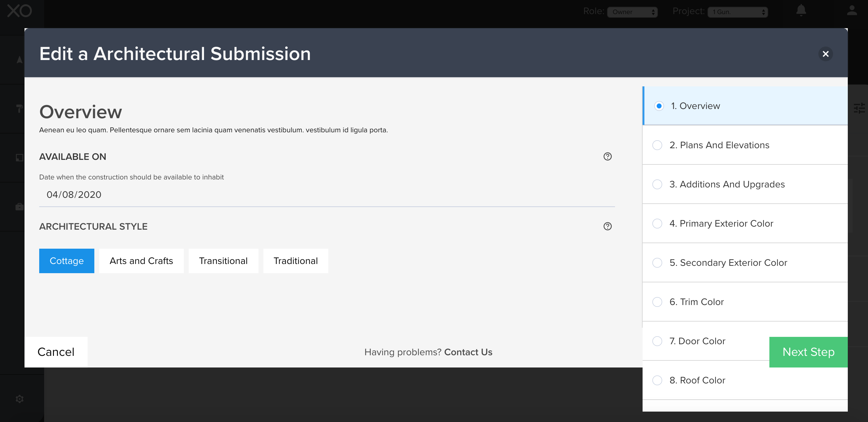This screenshot has height=422, width=868.
Task: Select the Plans And Elevations radio button
Action: tap(657, 145)
